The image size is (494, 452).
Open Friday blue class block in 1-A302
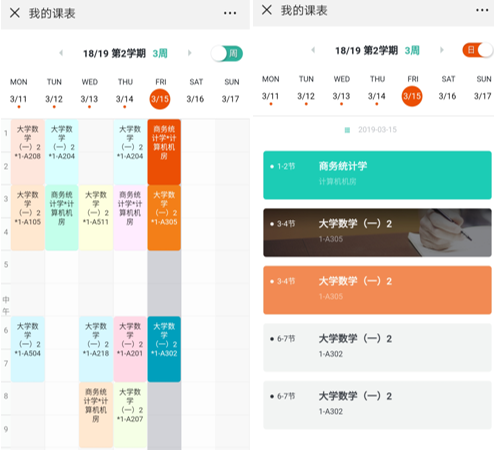click(164, 349)
